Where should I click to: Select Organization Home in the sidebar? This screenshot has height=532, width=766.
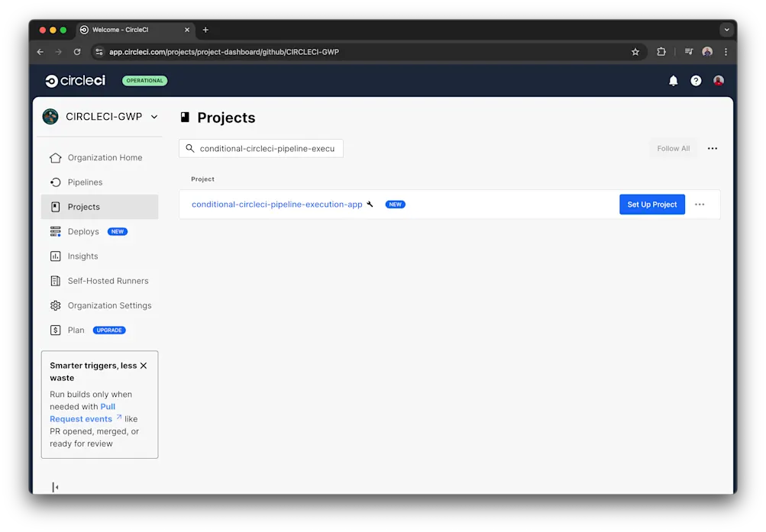point(105,157)
